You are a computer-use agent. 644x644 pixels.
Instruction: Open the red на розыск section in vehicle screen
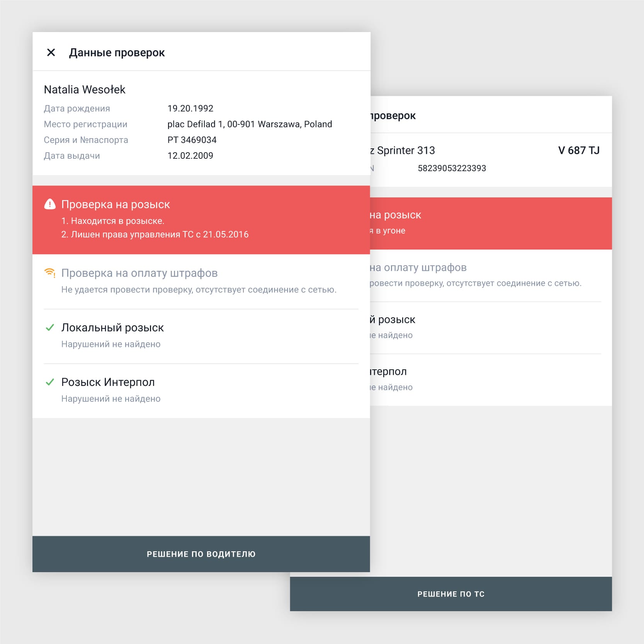pyautogui.click(x=491, y=223)
